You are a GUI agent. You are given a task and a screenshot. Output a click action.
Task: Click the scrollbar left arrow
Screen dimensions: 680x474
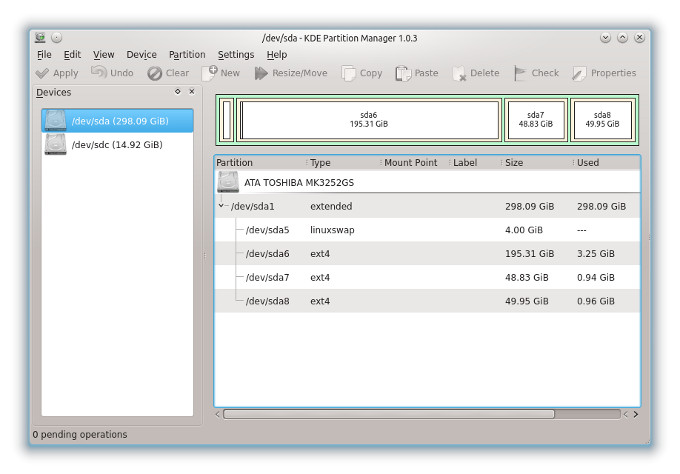(218, 414)
